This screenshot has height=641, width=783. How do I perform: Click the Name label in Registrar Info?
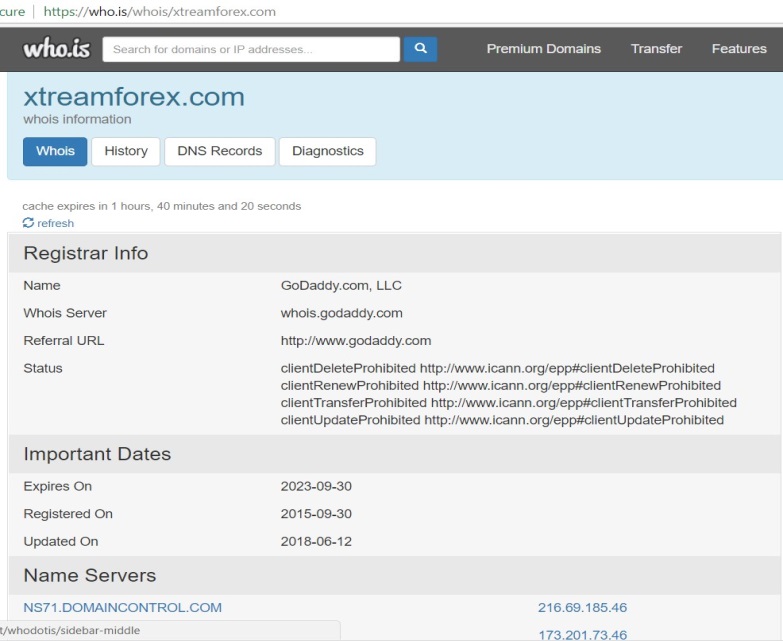pyautogui.click(x=42, y=286)
